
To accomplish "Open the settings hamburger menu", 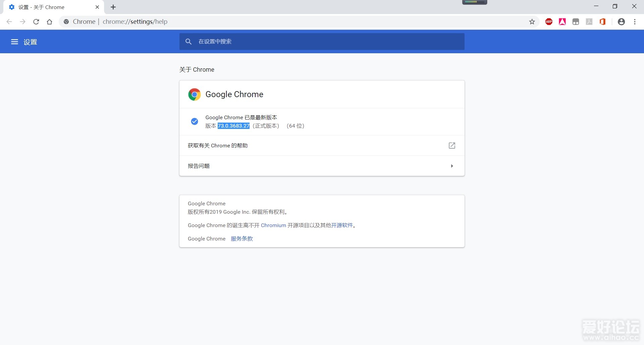I will (14, 42).
